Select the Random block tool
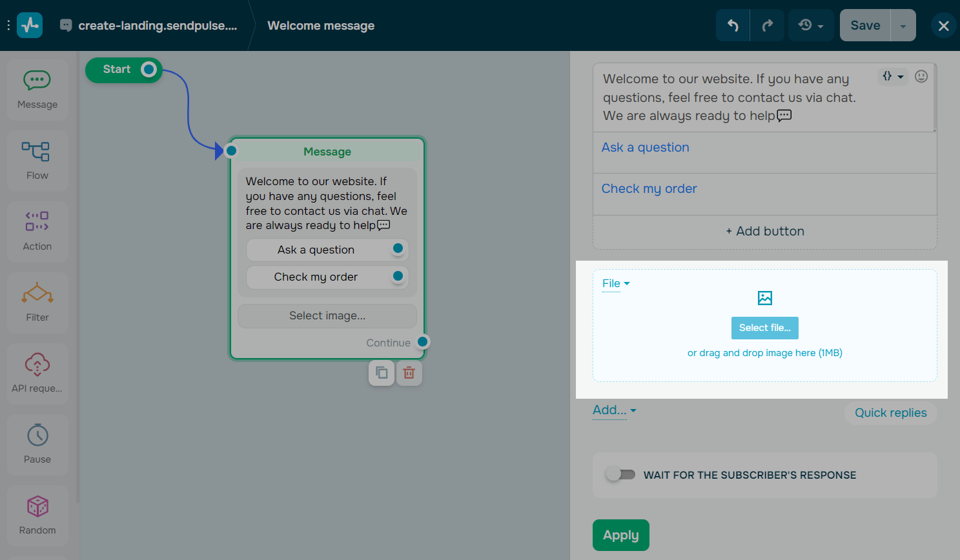960x560 pixels. [37, 515]
